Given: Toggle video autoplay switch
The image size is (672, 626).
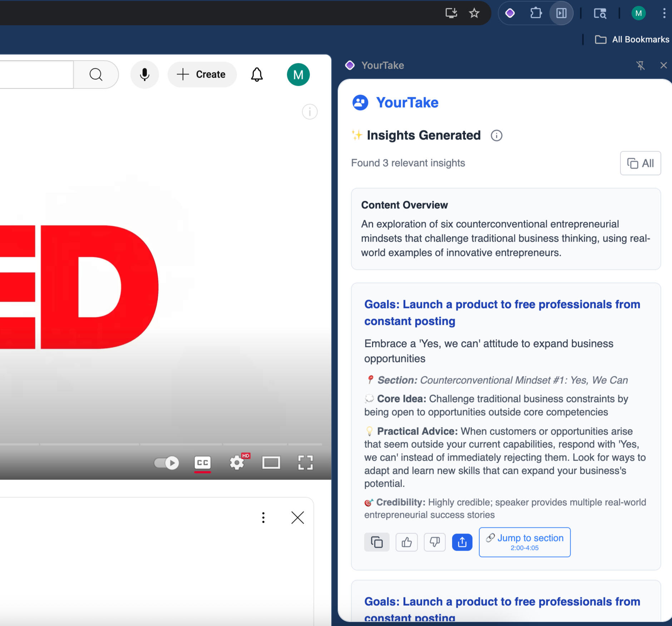Looking at the screenshot, I should click(167, 463).
